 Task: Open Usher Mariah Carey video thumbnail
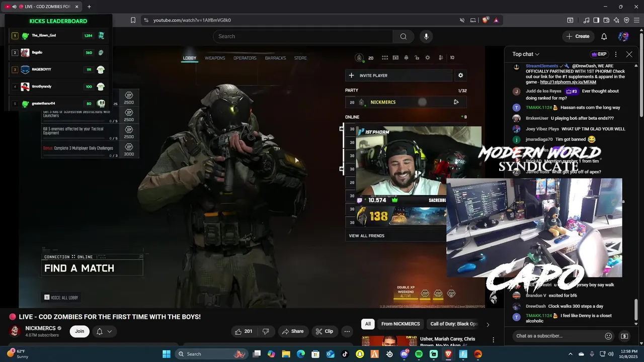pos(389,341)
